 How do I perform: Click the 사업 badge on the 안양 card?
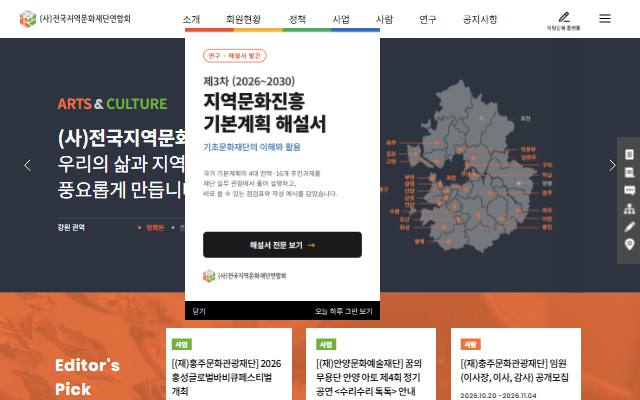tap(326, 344)
